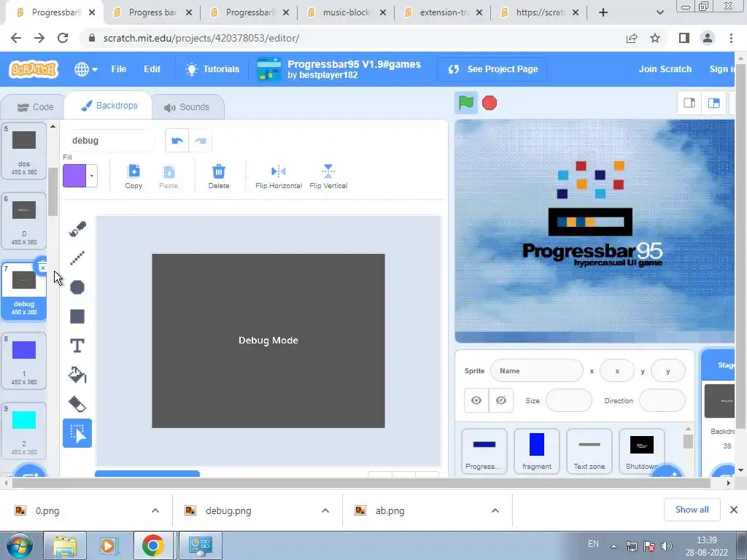Switch to the Code tab
Viewport: 747px width, 560px height.
point(35,107)
